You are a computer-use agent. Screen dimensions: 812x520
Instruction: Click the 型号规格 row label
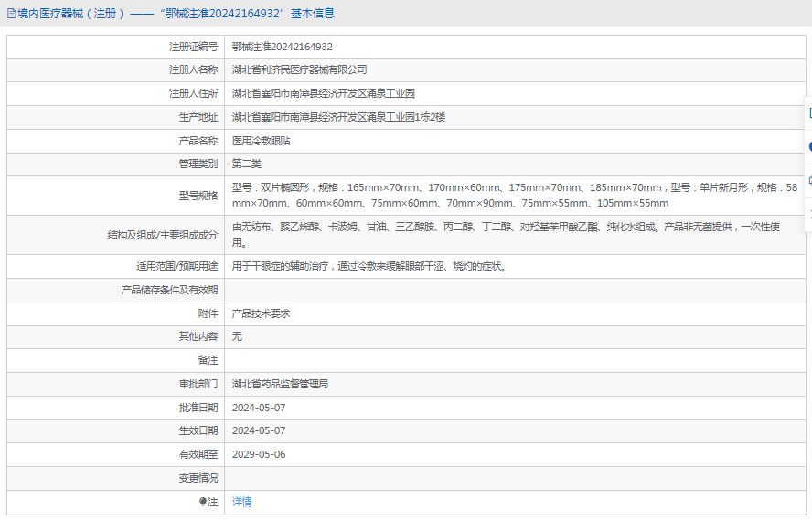pos(198,196)
